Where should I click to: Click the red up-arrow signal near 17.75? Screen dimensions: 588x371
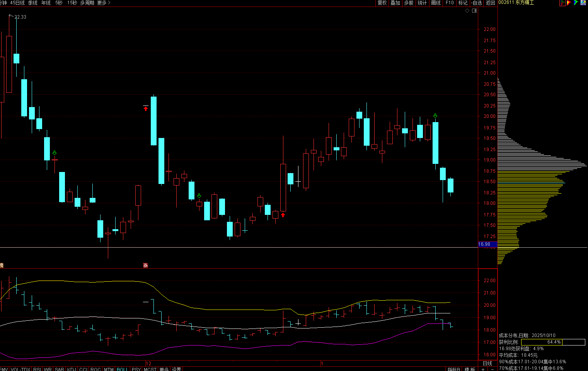click(x=283, y=215)
